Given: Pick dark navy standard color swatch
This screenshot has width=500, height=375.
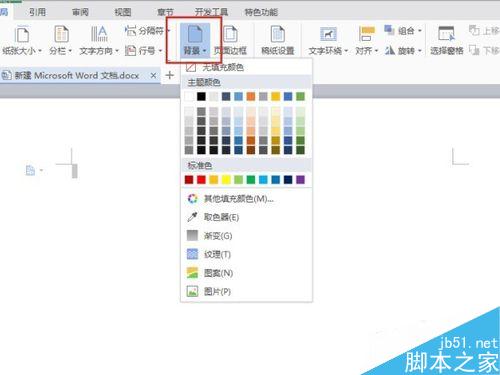Looking at the screenshot, I should point(288,180).
